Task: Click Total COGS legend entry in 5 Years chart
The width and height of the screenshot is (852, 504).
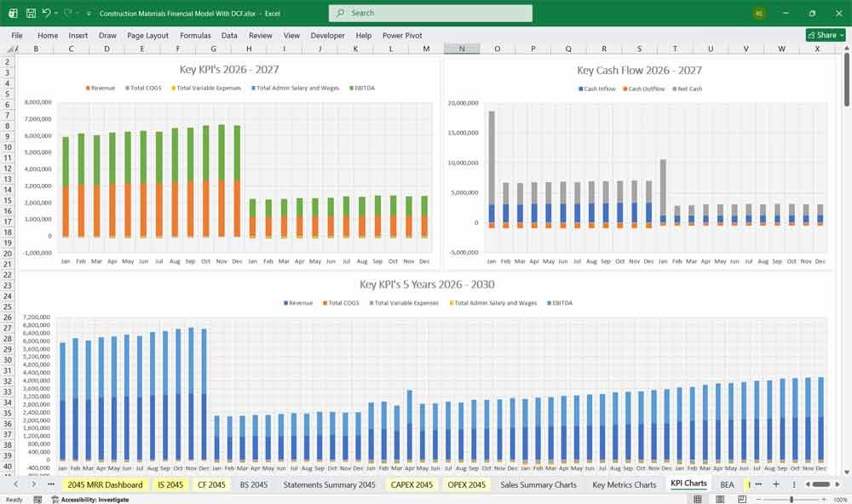Action: click(x=341, y=303)
